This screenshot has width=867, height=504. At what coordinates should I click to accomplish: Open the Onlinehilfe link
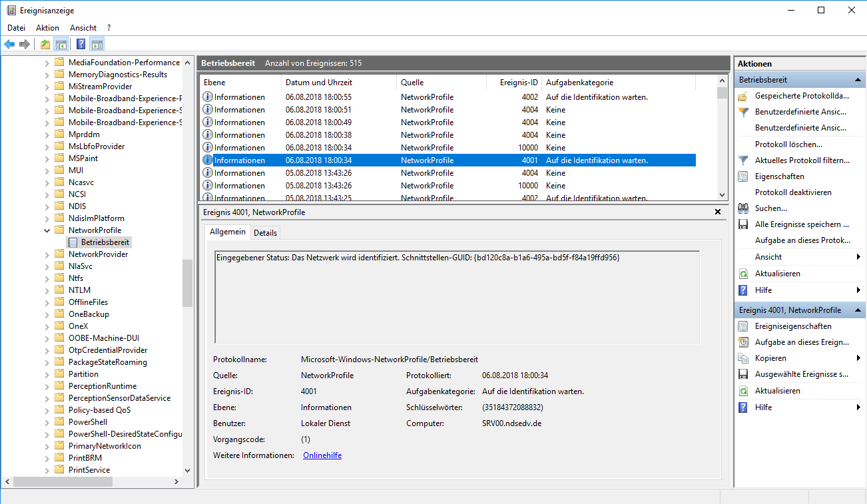pos(322,455)
